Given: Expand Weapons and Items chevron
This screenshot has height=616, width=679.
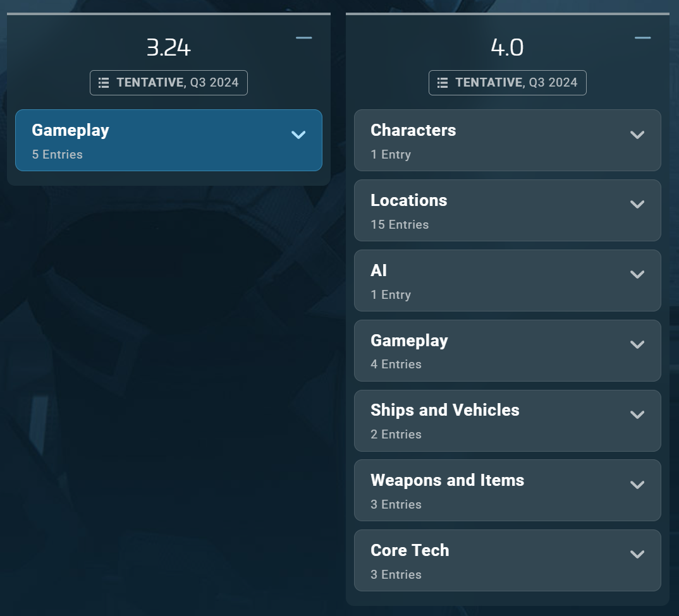Looking at the screenshot, I should click(637, 485).
